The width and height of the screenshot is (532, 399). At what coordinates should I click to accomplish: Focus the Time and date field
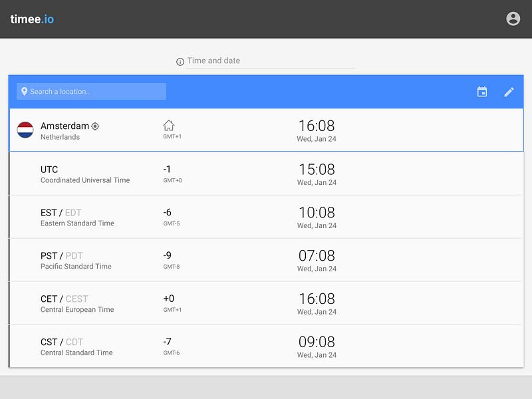[270, 61]
